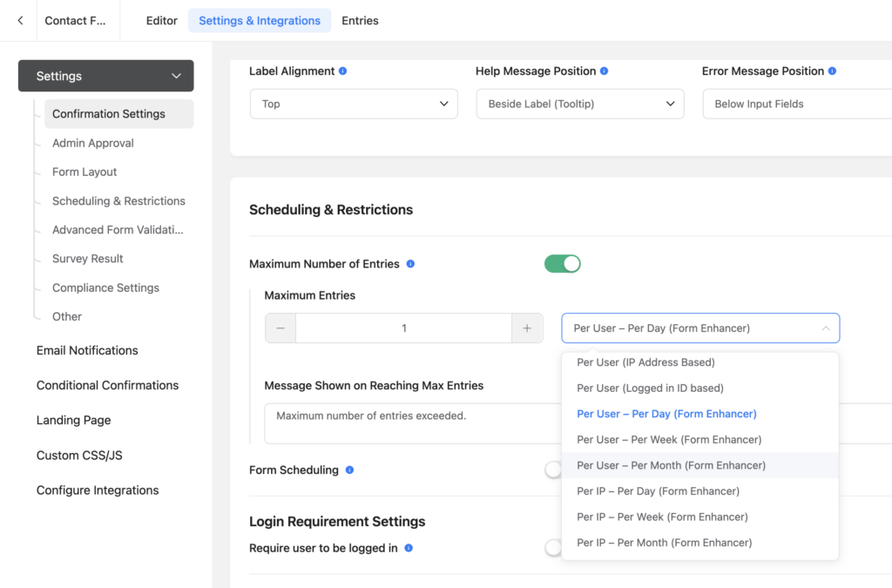Open Survey Result in sidebar
Viewport: 892px width, 588px height.
88,259
